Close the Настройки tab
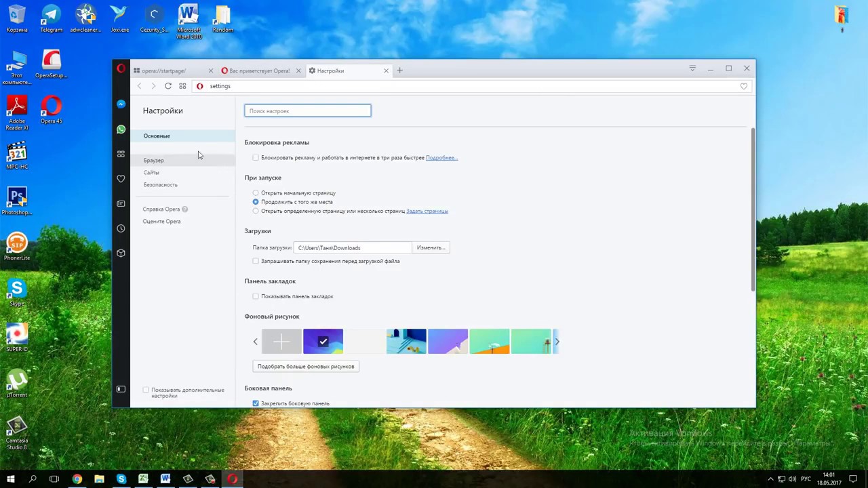Screen dimensions: 868x488 (386, 70)
